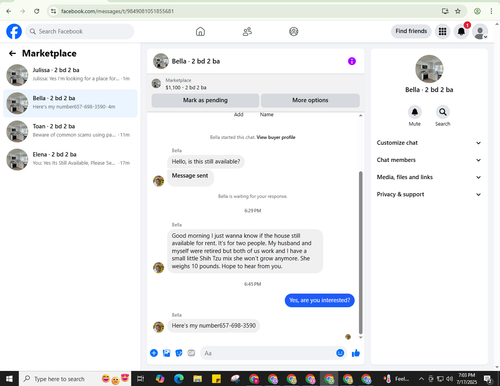
Task: Select Bella - 2 bd 2 ba conversation
Action: pyautogui.click(x=70, y=103)
